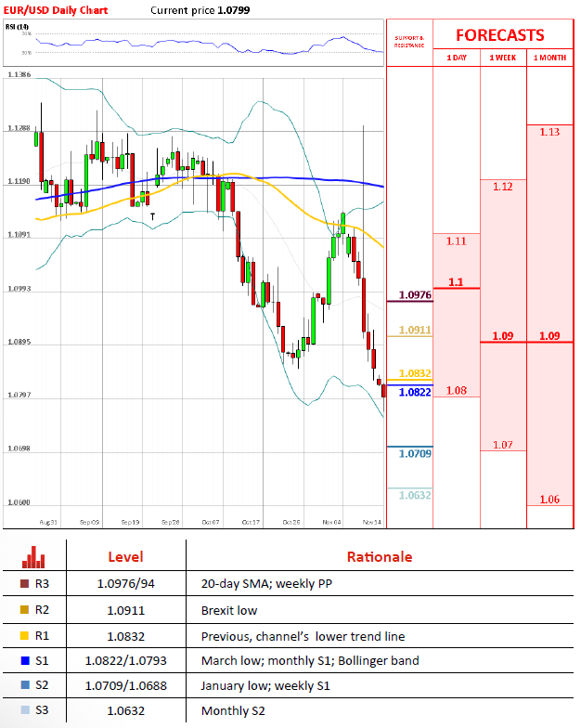Image resolution: width=581 pixels, height=728 pixels.
Task: Click the 1.0632 support level label
Action: (x=416, y=496)
